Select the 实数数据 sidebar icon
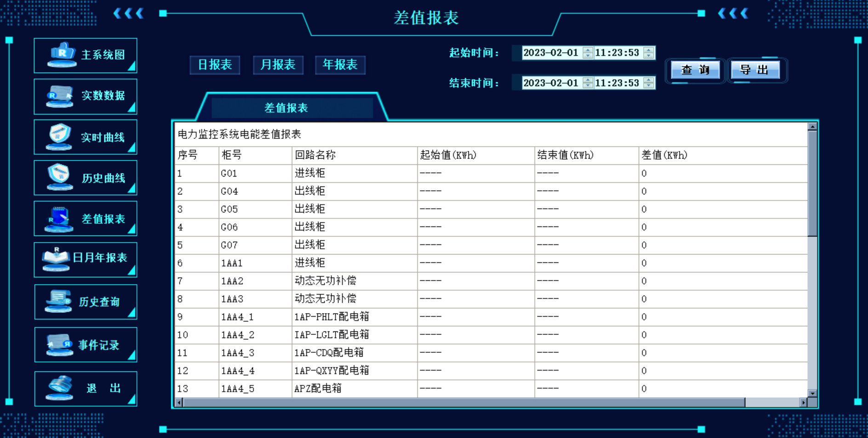This screenshot has height=438, width=868. [85, 97]
